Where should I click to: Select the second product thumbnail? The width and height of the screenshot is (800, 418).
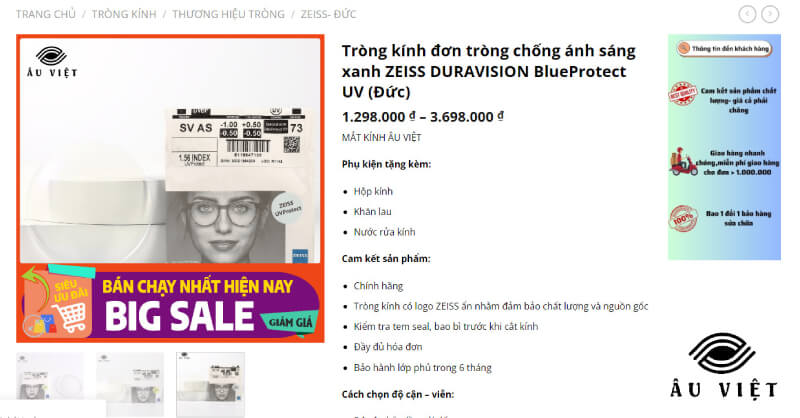(130, 384)
